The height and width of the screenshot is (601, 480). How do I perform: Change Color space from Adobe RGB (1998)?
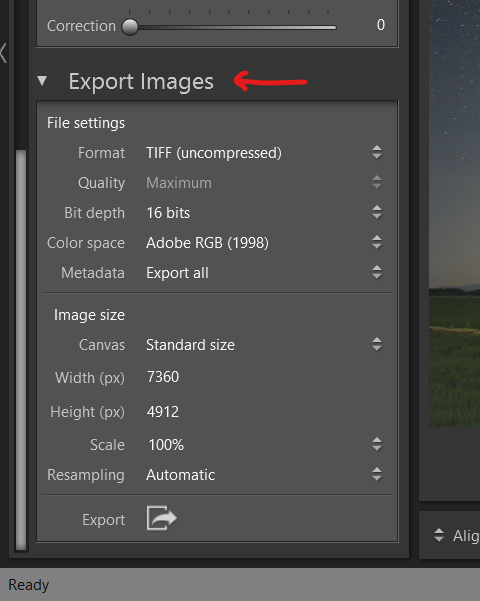(264, 243)
